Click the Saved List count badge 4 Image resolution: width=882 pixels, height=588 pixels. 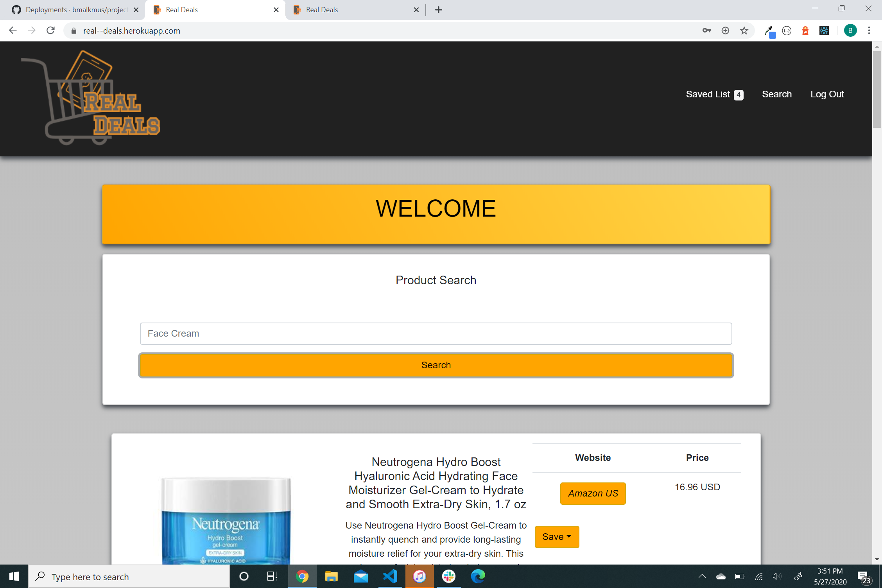click(x=739, y=95)
